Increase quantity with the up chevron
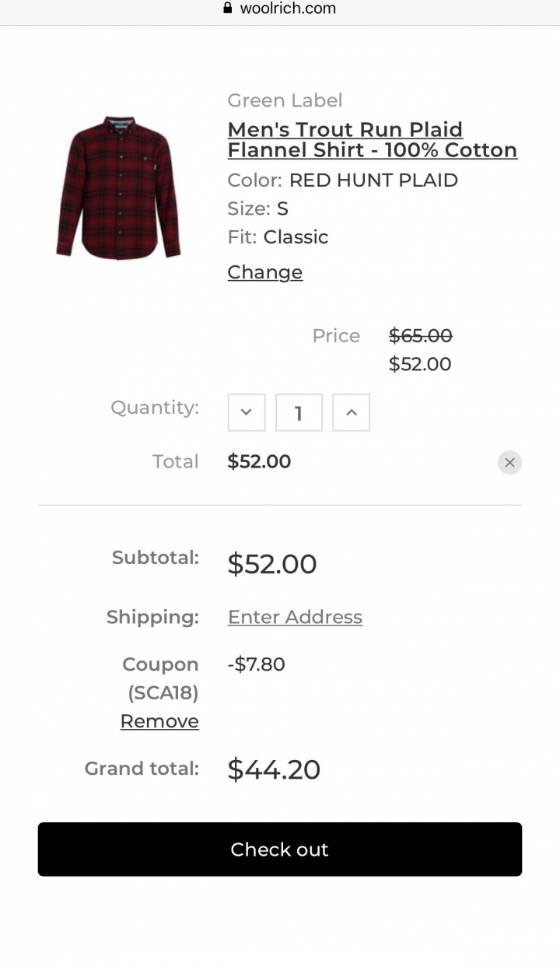560x967 pixels. [351, 412]
